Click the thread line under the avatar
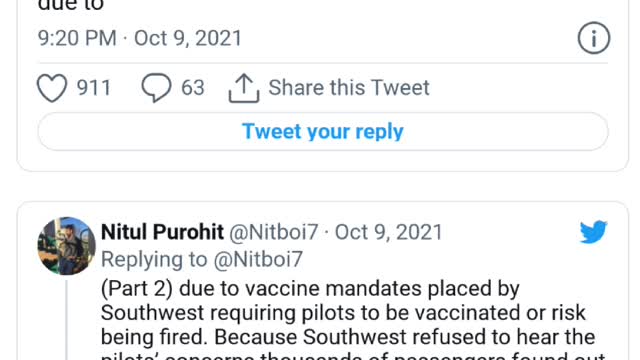 [x=67, y=320]
